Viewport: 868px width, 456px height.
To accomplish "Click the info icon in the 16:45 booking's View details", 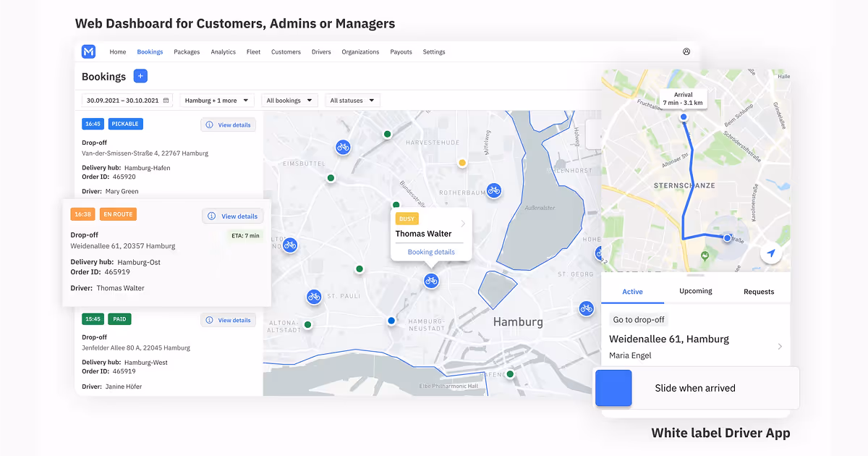I will [x=210, y=124].
